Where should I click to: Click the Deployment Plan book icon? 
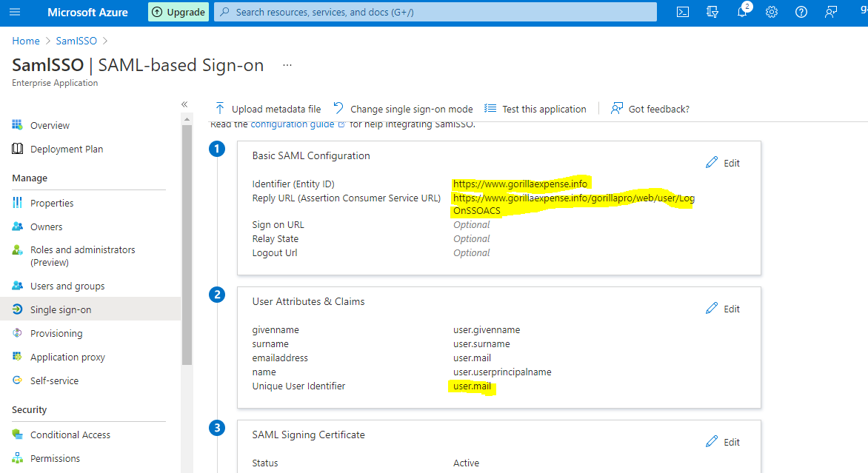18,149
